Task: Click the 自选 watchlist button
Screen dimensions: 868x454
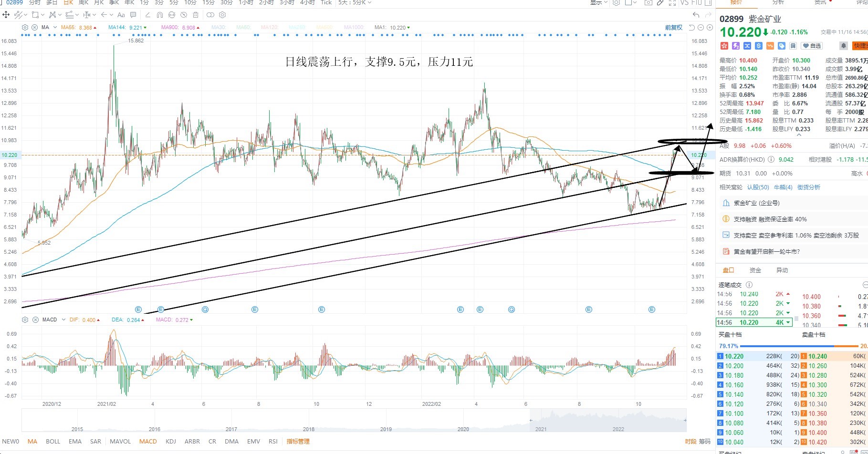Action: pyautogui.click(x=812, y=46)
